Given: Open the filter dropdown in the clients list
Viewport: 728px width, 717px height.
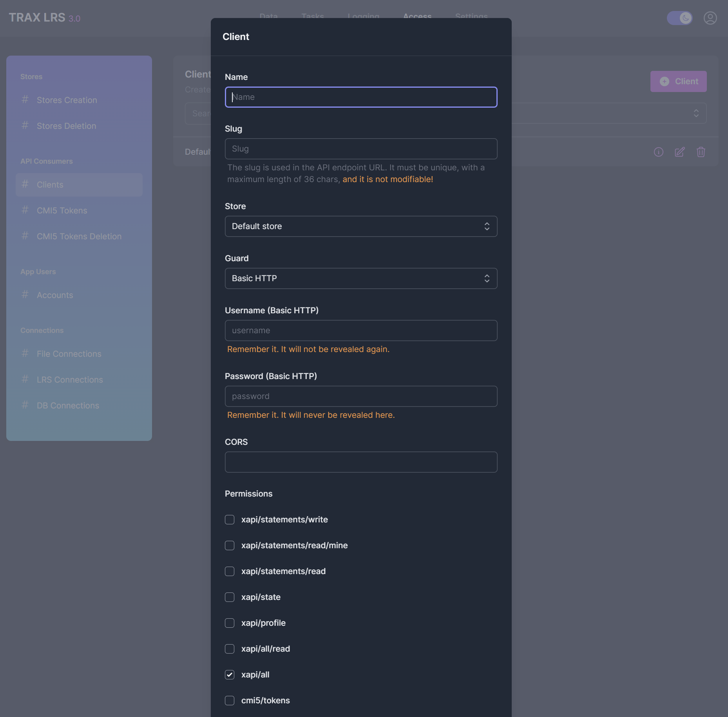Looking at the screenshot, I should click(695, 113).
